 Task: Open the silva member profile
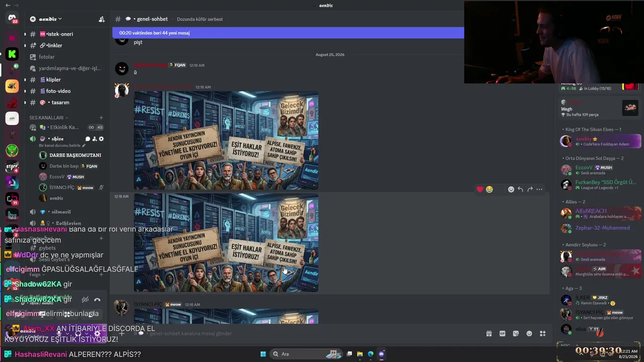pyautogui.click(x=601, y=329)
